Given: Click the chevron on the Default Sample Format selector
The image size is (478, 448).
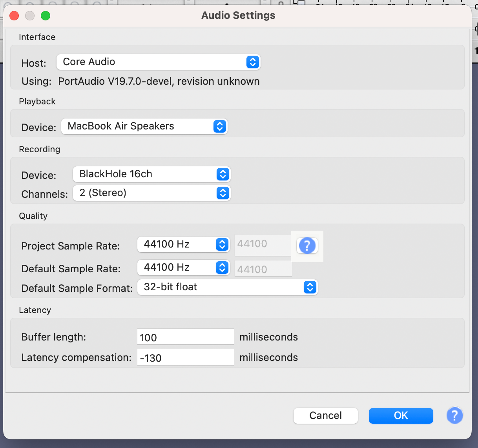Looking at the screenshot, I should point(310,287).
